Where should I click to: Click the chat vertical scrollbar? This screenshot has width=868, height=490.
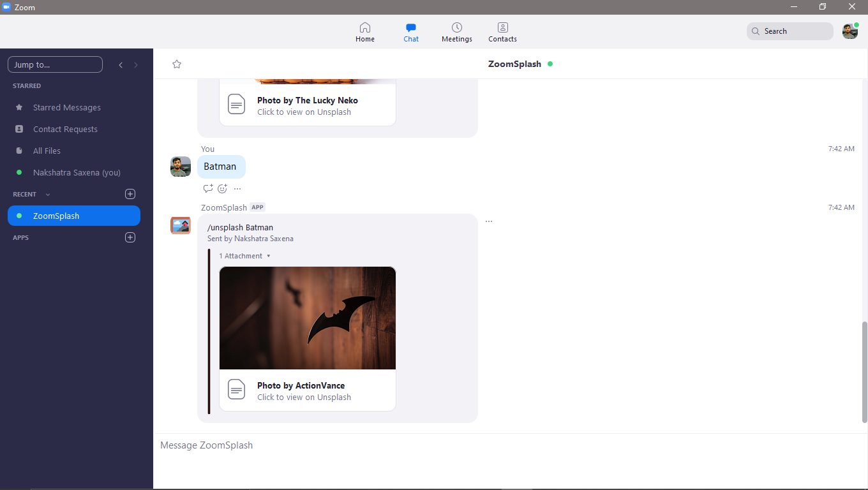coord(865,372)
